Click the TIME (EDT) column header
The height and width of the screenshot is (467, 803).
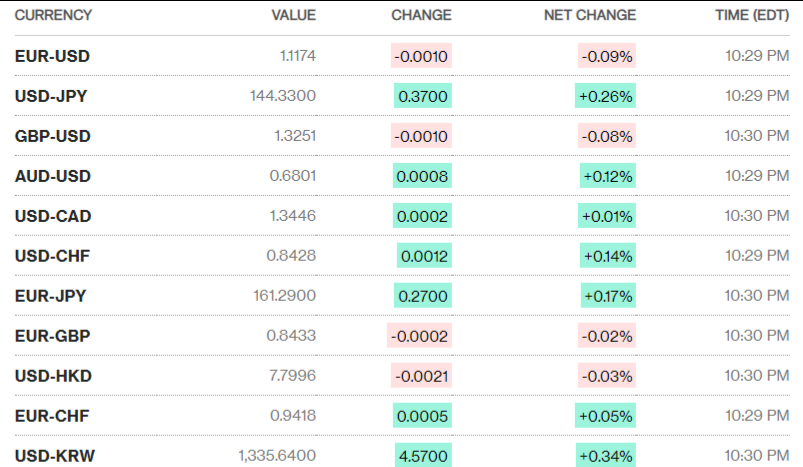pyautogui.click(x=750, y=15)
